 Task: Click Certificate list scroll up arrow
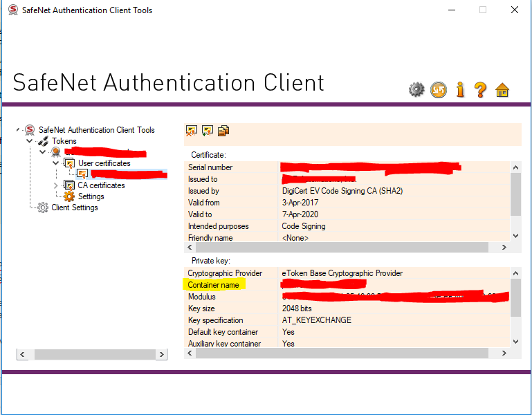(515, 167)
